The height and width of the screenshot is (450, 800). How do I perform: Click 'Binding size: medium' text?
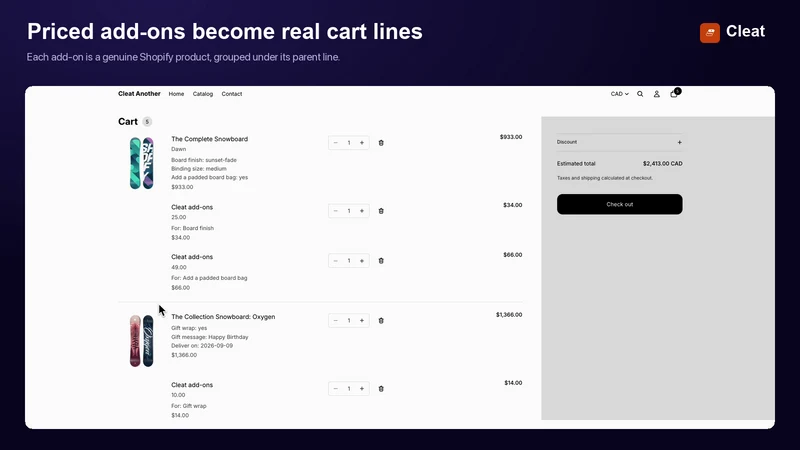tap(198, 169)
